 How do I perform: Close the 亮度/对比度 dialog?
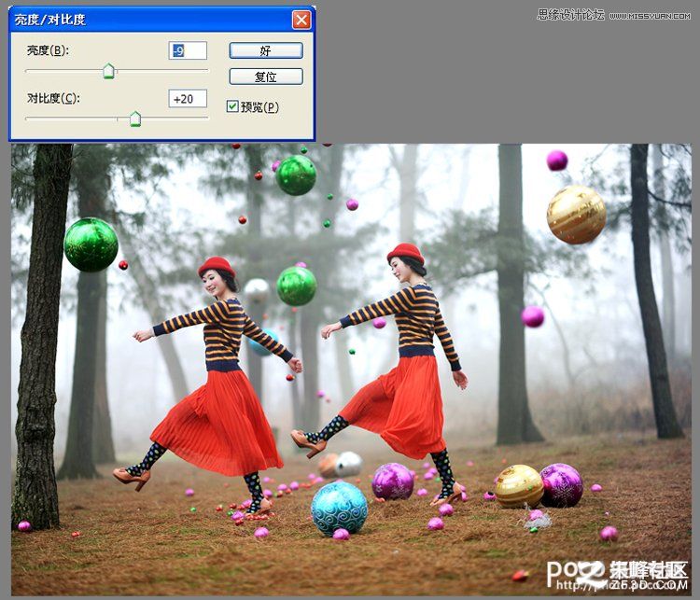point(301,20)
